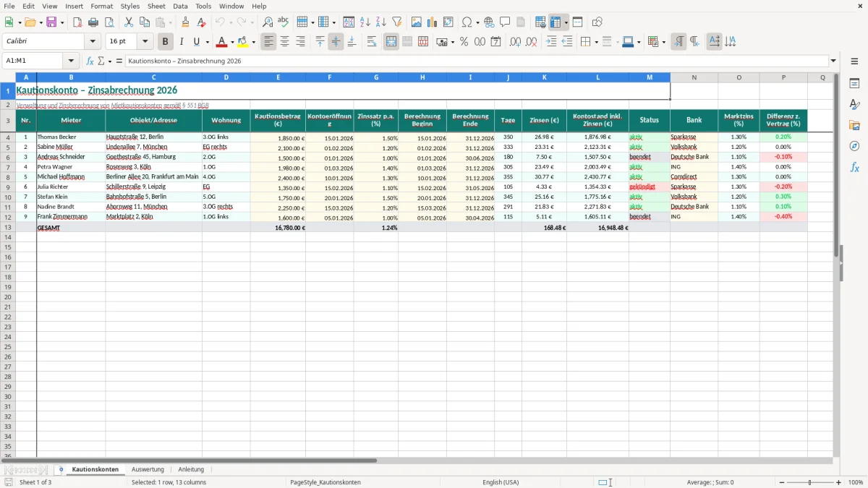
Task: Click Zoom In plus button
Action: point(839,482)
